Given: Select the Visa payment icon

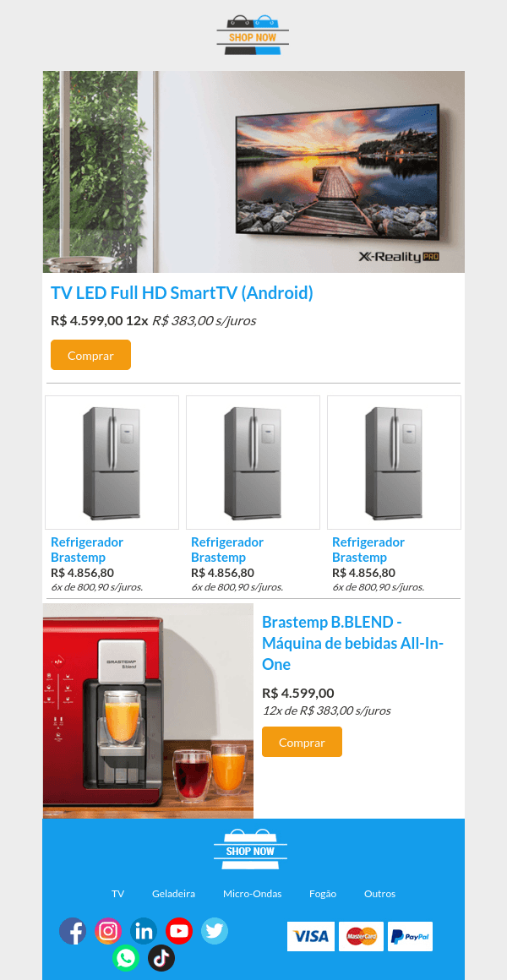Looking at the screenshot, I should tap(310, 936).
